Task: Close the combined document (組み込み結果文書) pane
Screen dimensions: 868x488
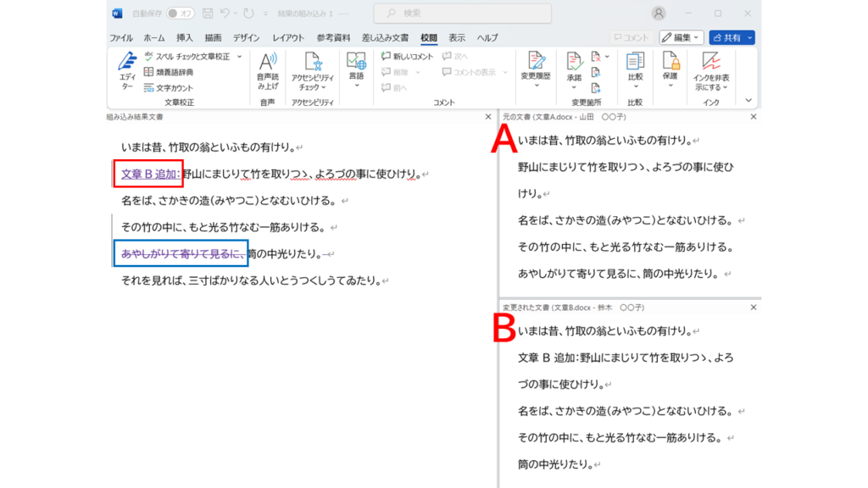Action: [488, 117]
